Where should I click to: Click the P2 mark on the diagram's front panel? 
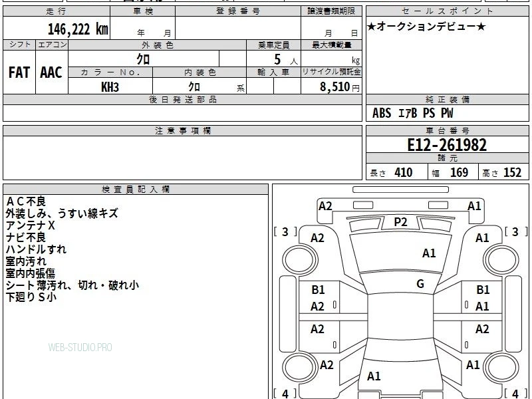click(400, 222)
